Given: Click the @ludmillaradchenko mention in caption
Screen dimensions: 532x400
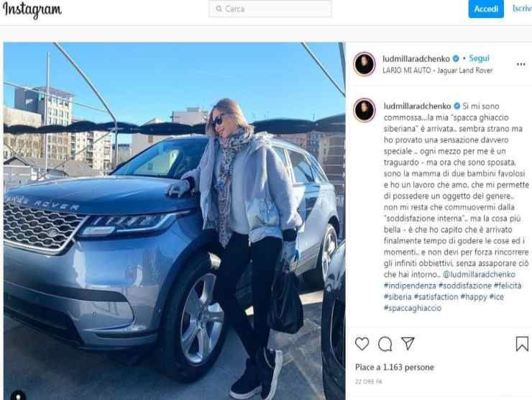Looking at the screenshot, I should (479, 274).
